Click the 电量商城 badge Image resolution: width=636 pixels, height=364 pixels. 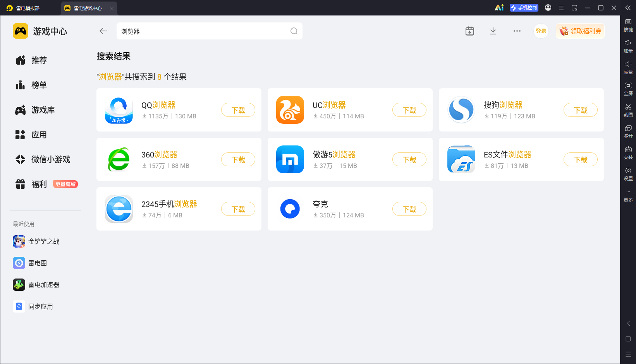tap(65, 184)
